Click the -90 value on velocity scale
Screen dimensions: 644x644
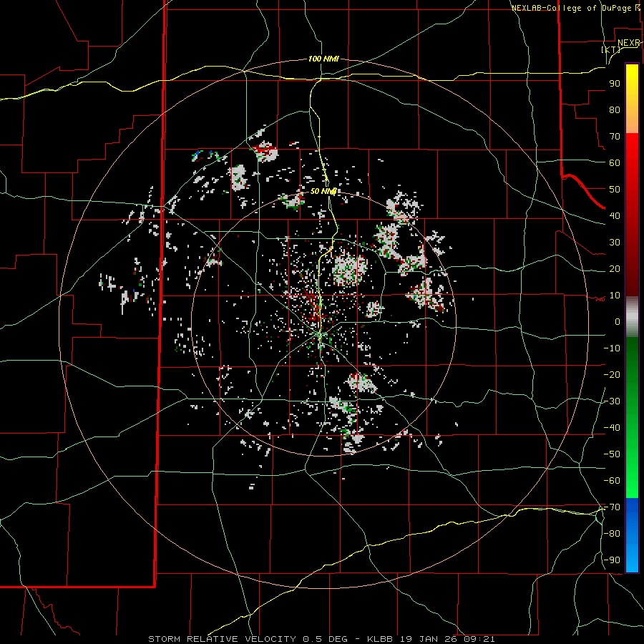pos(612,560)
